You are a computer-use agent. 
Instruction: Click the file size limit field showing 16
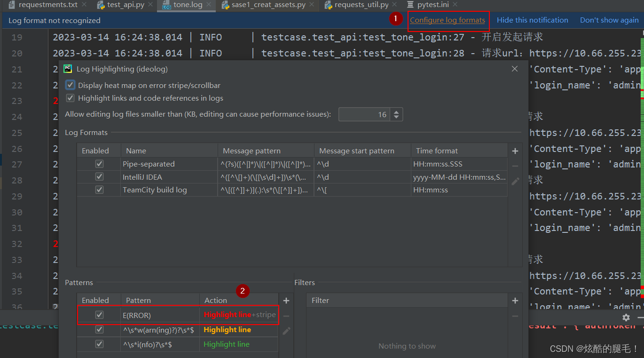point(365,114)
